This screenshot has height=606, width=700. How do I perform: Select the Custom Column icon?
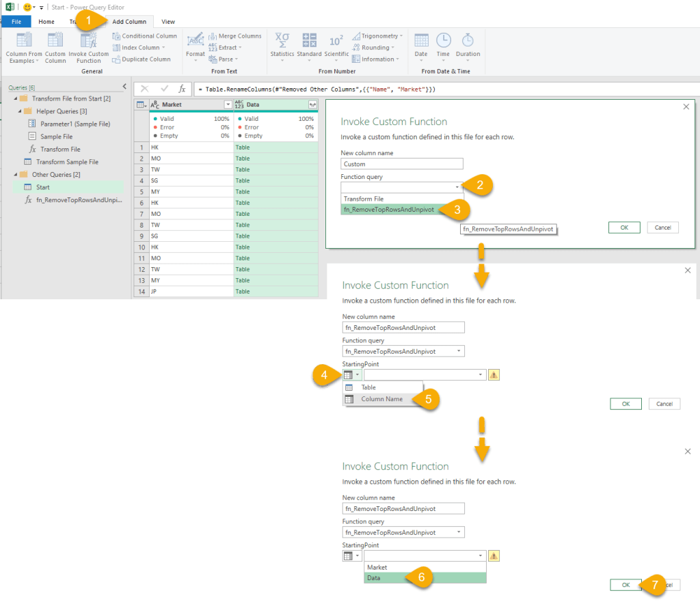(55, 41)
